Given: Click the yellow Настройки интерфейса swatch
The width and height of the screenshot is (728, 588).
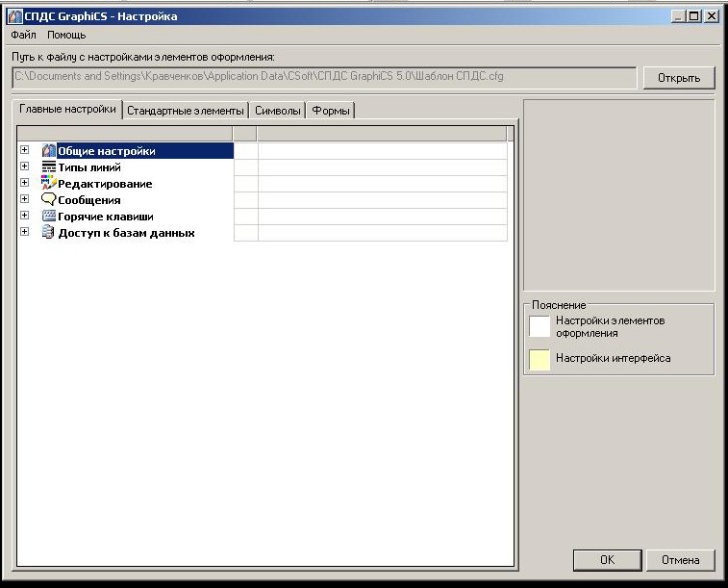Looking at the screenshot, I should coord(540,360).
